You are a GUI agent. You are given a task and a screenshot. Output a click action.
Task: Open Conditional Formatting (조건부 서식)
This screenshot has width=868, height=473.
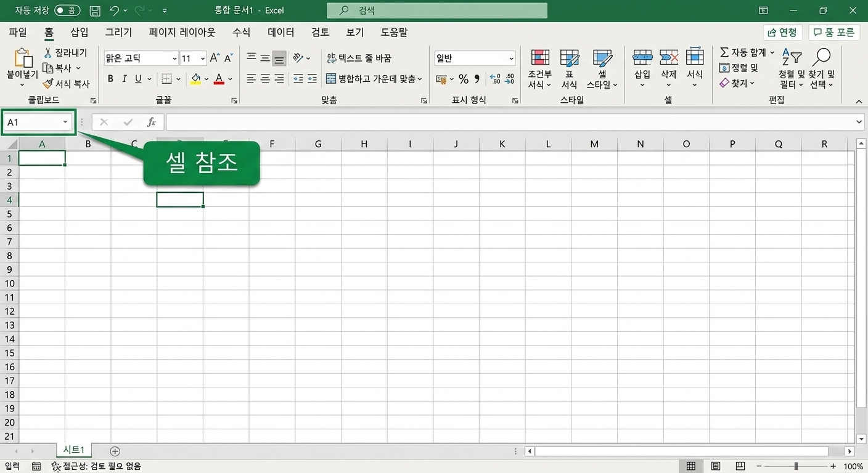[540, 70]
